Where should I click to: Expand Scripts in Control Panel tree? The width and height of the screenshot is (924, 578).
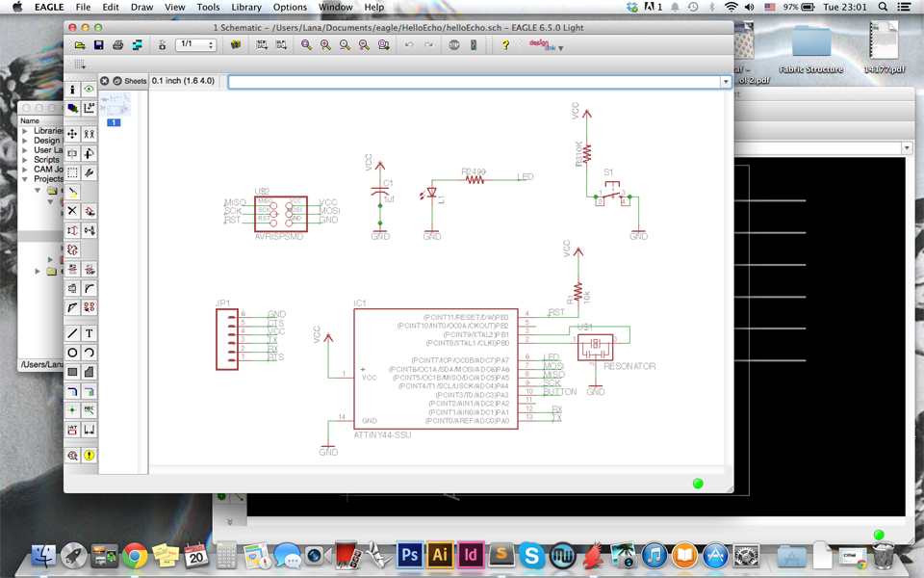[25, 160]
